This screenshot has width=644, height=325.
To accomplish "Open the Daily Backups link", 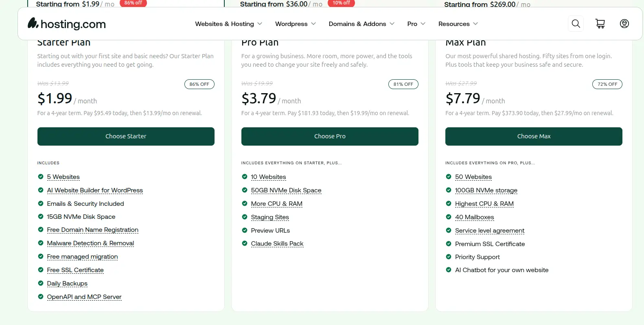I will click(67, 284).
